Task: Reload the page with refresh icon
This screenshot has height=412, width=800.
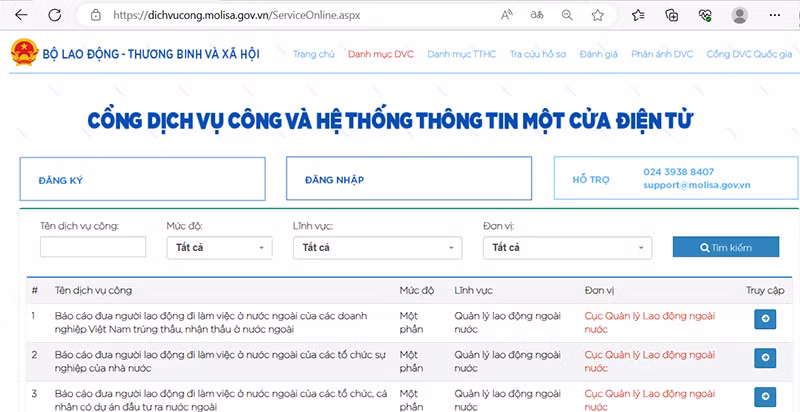Action: (x=55, y=15)
